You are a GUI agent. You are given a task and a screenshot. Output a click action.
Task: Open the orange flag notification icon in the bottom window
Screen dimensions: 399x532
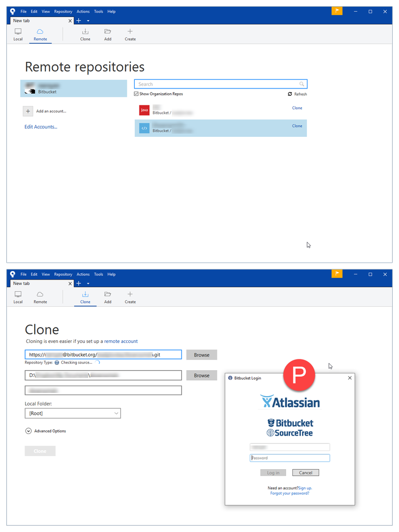[337, 274]
